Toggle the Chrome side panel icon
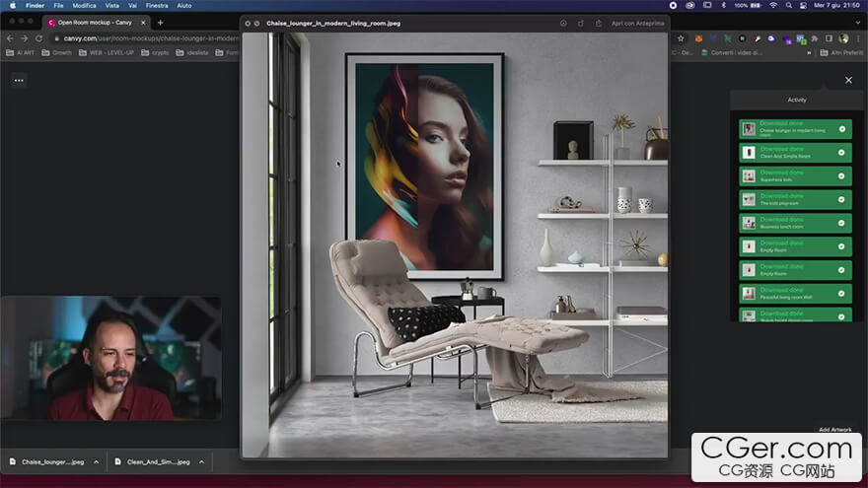 click(829, 38)
